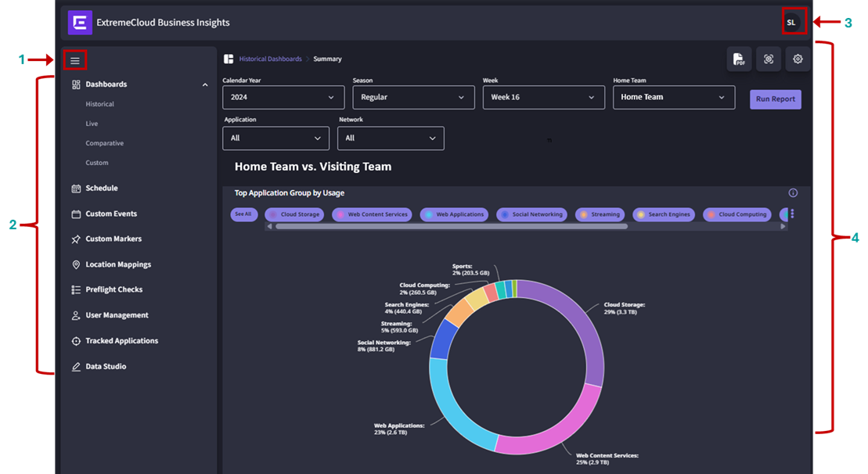This screenshot has width=868, height=474.
Task: Click the screenshot capture icon
Action: pos(768,59)
